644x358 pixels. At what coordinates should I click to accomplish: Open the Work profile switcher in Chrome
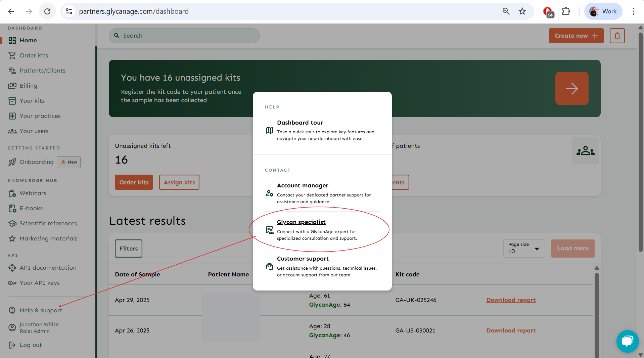tap(603, 11)
